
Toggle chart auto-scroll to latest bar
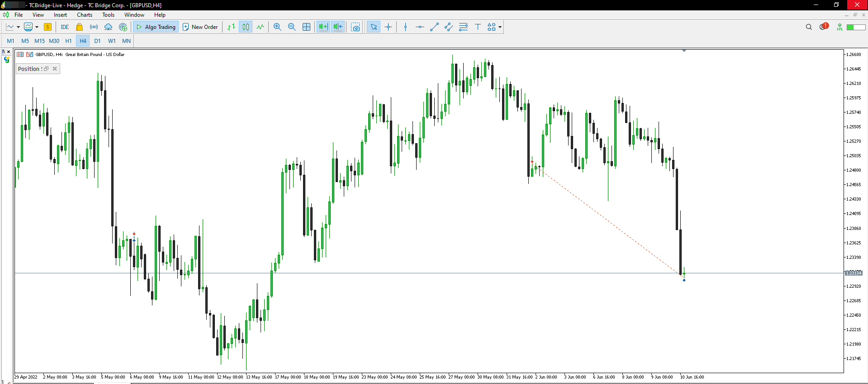323,27
